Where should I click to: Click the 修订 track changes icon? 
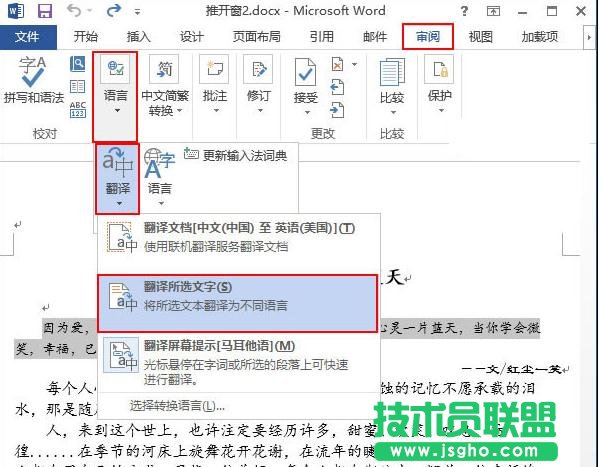258,69
